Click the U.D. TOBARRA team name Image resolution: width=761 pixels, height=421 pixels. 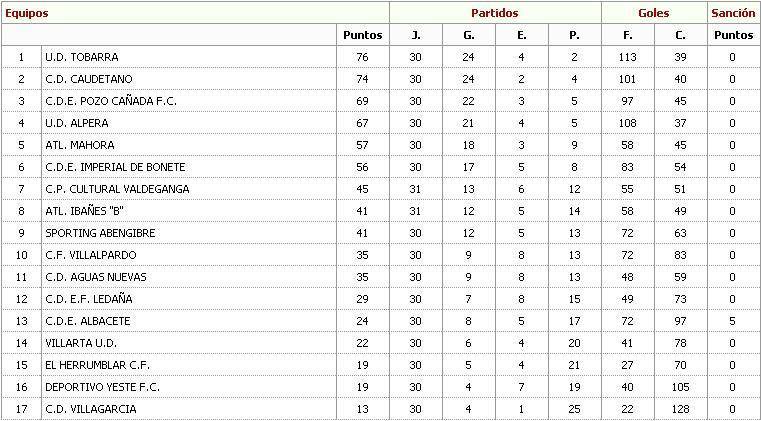click(82, 57)
